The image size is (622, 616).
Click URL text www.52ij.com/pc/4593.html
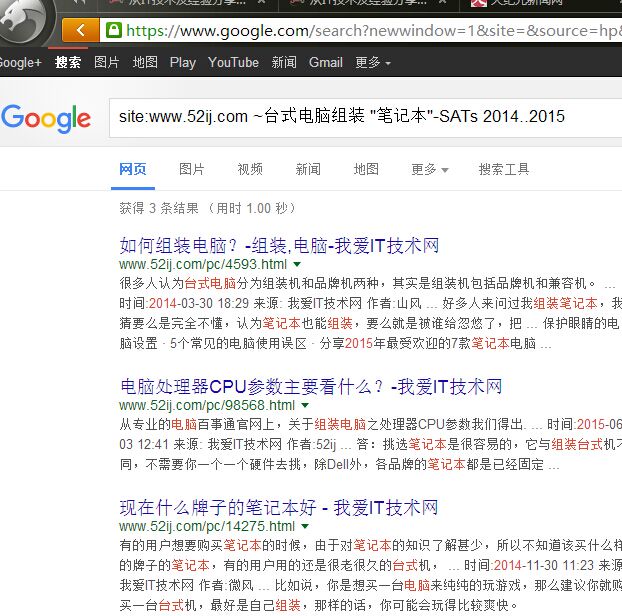pos(203,264)
